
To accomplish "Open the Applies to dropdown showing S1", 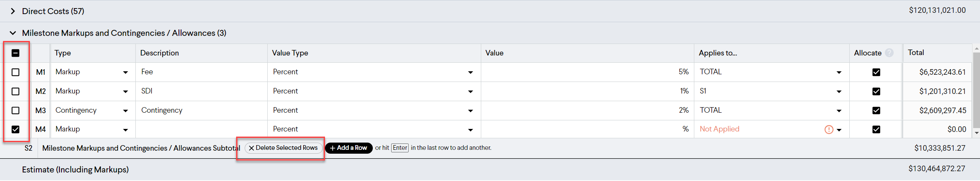I will pos(839,92).
